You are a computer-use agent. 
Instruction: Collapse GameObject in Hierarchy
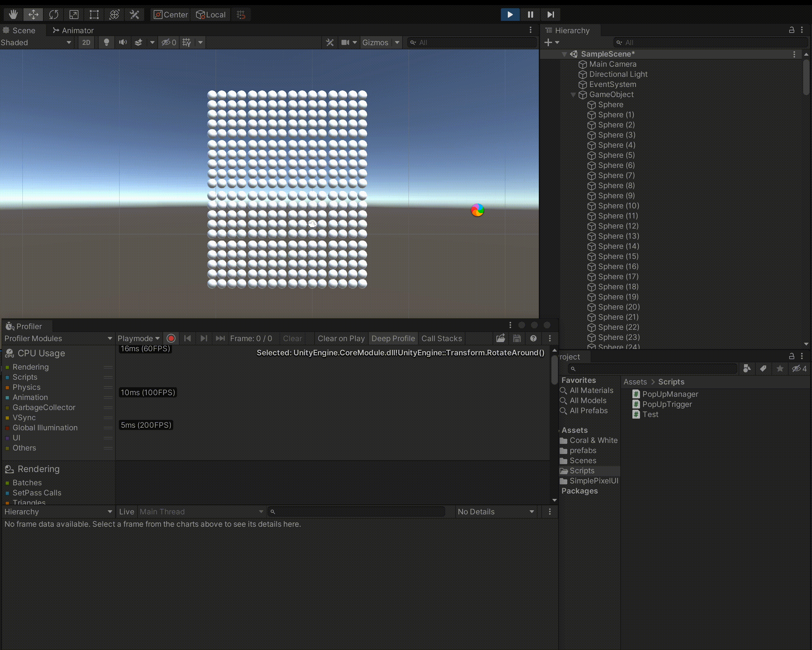click(573, 95)
